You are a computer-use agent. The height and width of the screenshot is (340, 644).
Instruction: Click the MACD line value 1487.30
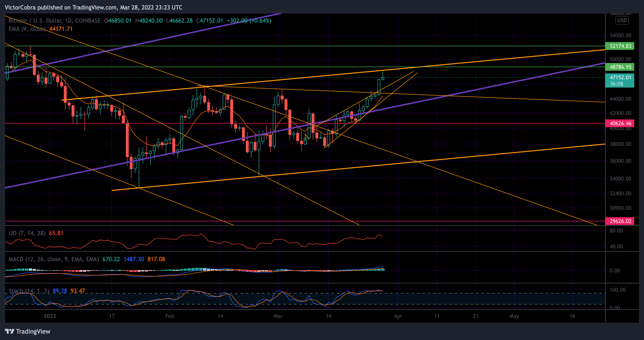point(134,259)
